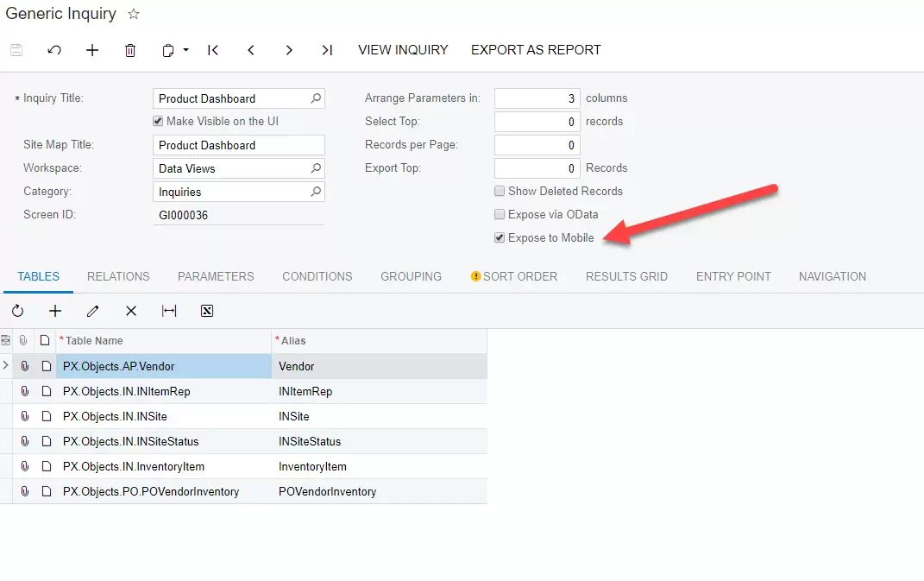Go to the first record
924x581 pixels.
[213, 50]
